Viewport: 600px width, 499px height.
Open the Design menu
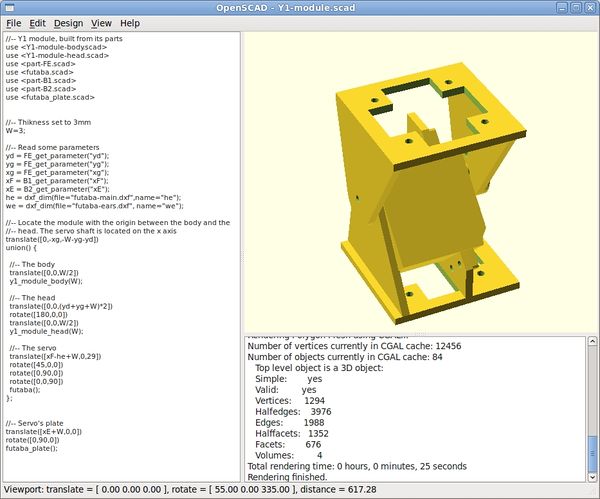69,22
